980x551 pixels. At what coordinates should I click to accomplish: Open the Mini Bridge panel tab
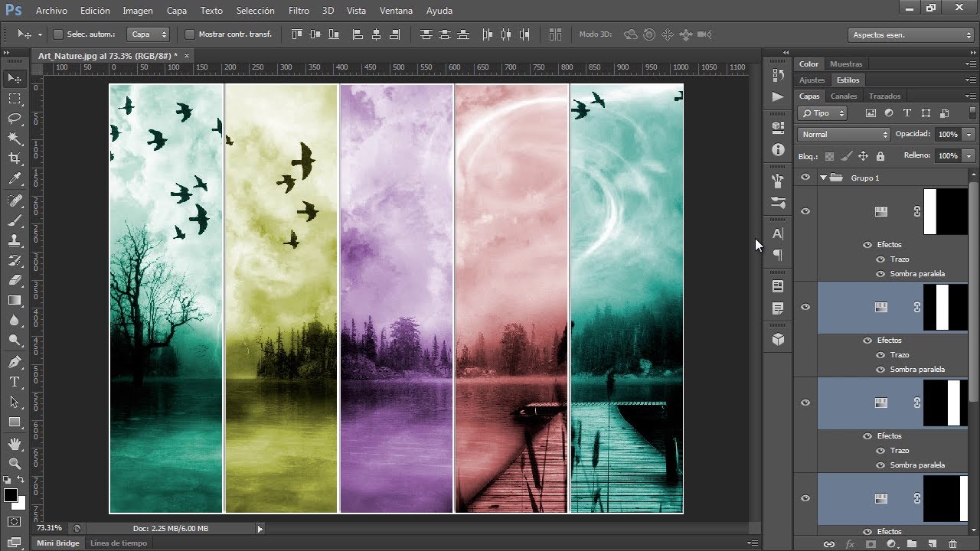coord(57,543)
